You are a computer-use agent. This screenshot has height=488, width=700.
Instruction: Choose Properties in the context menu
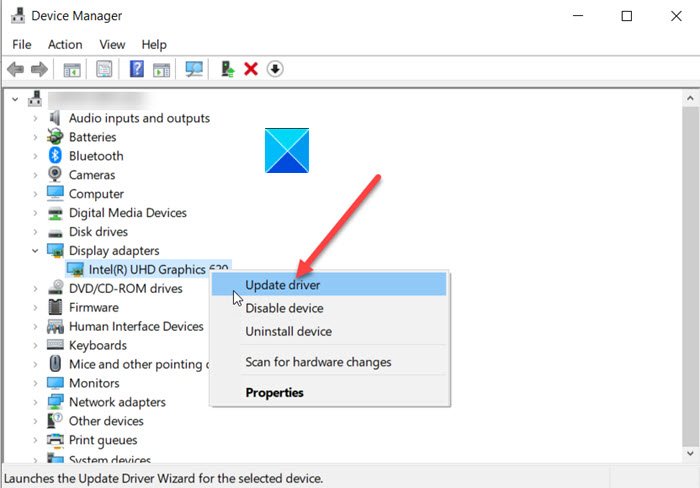click(x=329, y=392)
